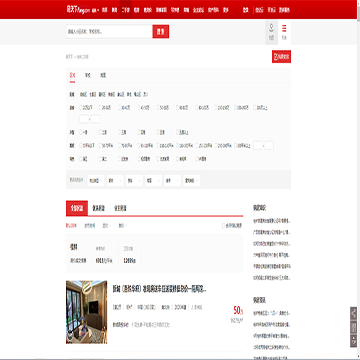360x360 pixels.
Task: Select the second listings tab
Action: click(x=99, y=209)
